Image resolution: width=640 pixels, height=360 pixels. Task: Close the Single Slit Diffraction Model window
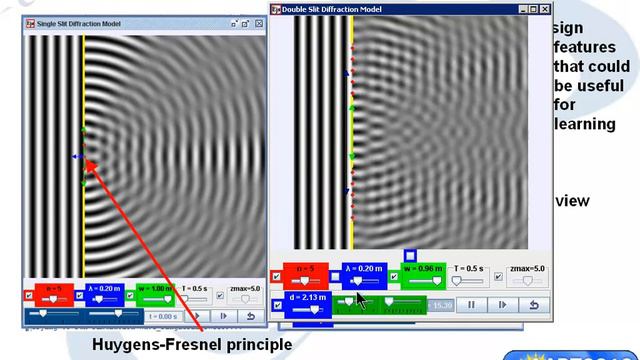click(x=259, y=24)
